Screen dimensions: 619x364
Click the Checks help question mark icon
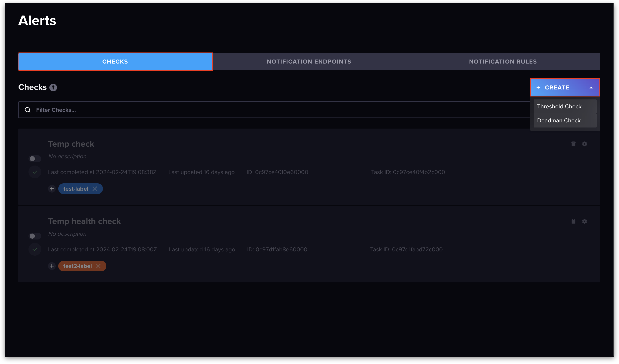(x=53, y=88)
